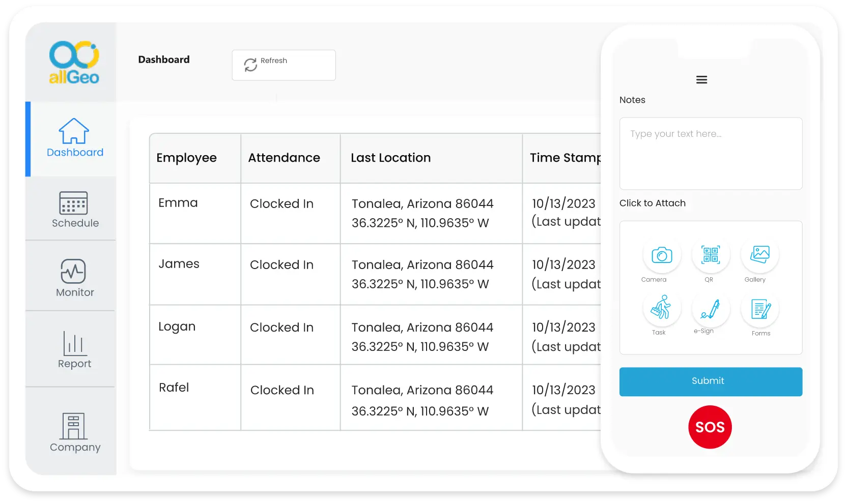Click the Notes label on phone
This screenshot has width=847, height=504.
632,100
